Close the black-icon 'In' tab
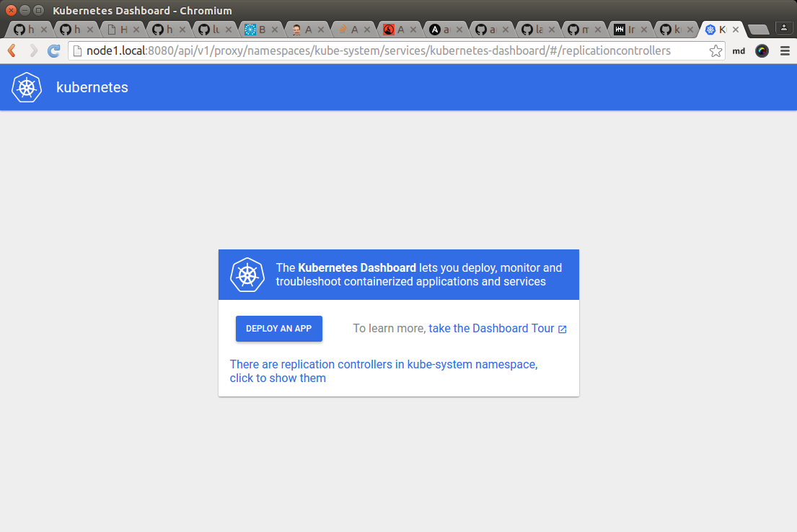Image resolution: width=797 pixels, height=532 pixels. [x=644, y=30]
